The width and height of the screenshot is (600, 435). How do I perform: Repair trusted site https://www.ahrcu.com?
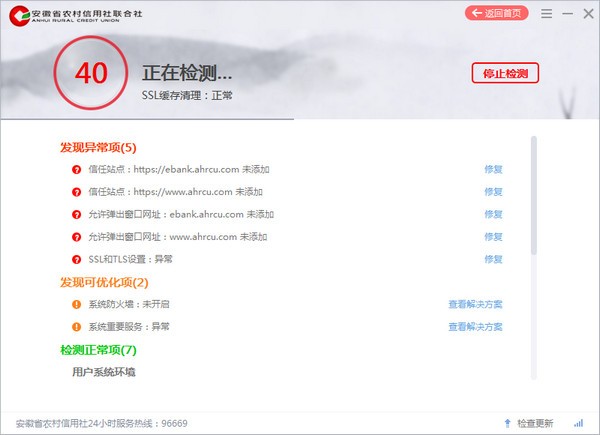click(x=493, y=192)
